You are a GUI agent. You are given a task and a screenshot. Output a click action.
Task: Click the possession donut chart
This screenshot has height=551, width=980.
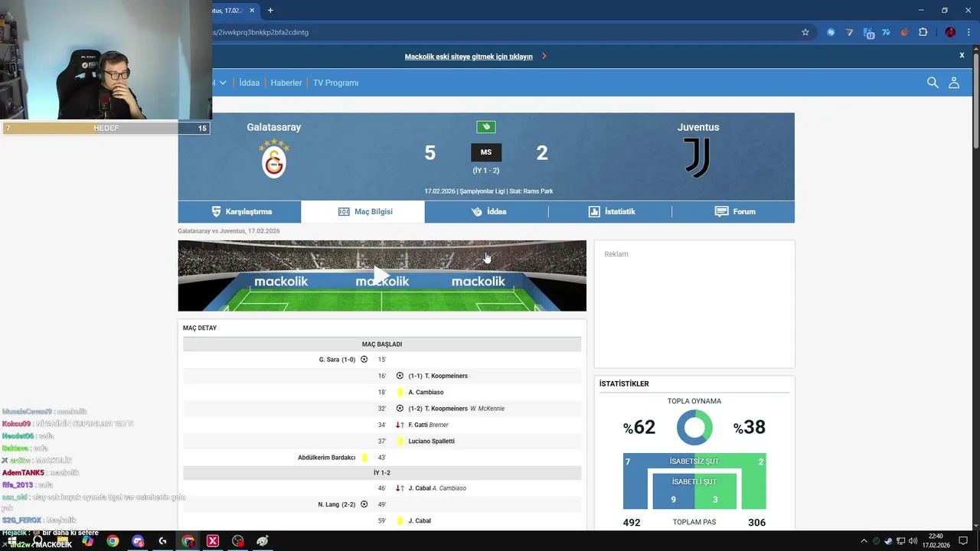click(x=694, y=428)
